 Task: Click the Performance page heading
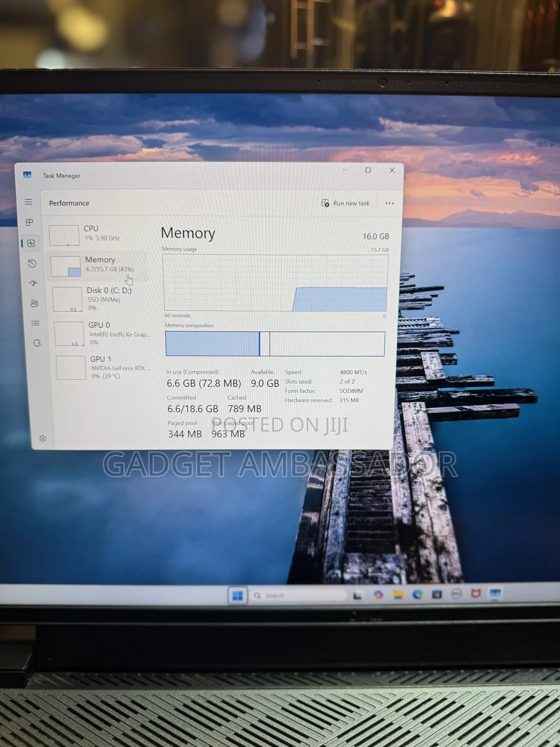[x=69, y=203]
